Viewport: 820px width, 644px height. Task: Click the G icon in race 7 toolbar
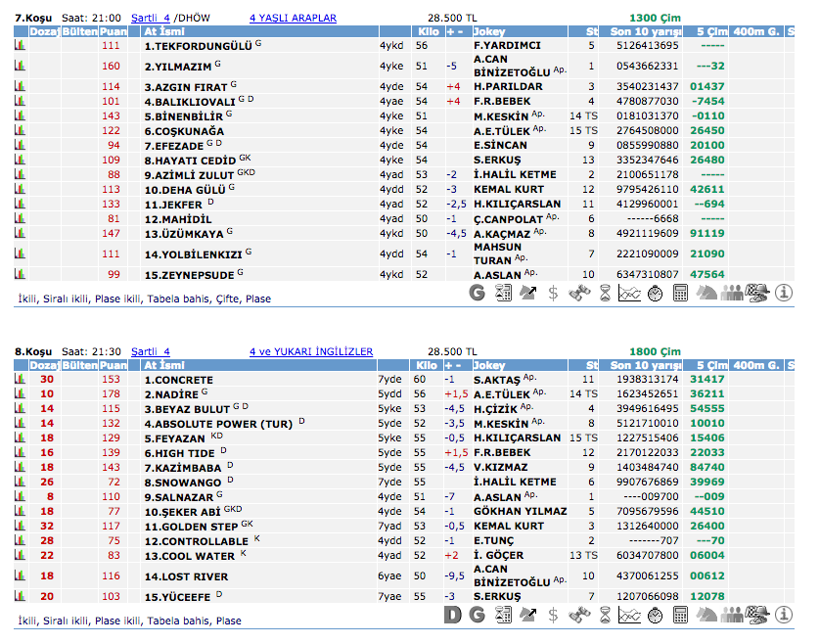477,292
